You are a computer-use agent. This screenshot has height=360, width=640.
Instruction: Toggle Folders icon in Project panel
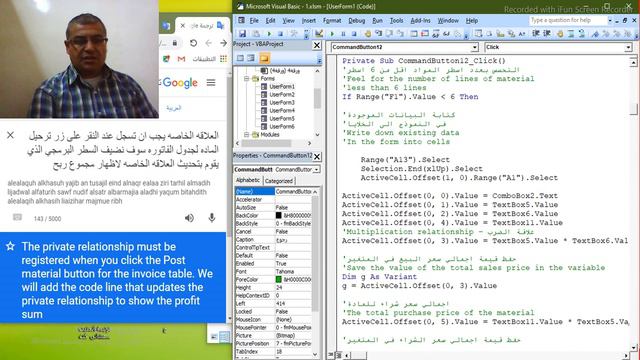264,58
